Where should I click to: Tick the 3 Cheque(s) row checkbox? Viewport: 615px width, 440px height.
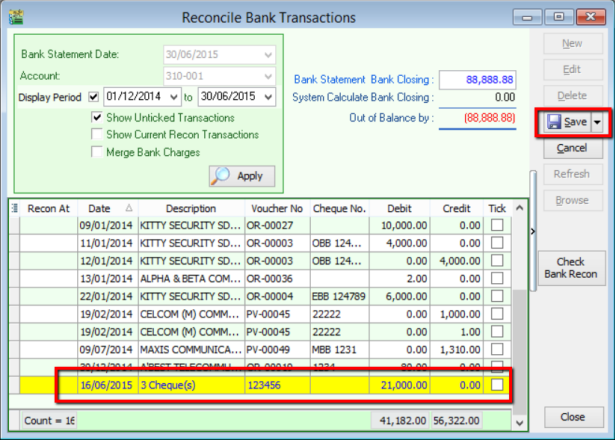[x=497, y=385]
